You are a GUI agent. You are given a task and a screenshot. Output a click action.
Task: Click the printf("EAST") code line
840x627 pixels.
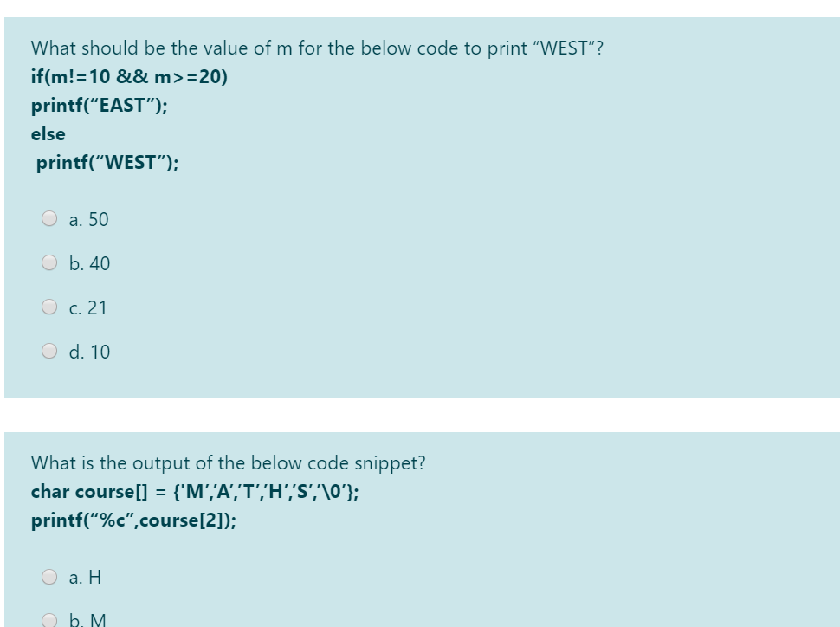[x=100, y=106]
